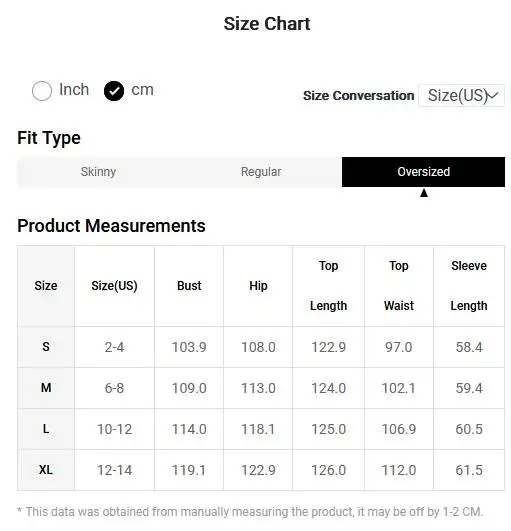Image resolution: width=511 pixels, height=531 pixels.
Task: Click the 10-12 US size cell
Action: pos(114,429)
